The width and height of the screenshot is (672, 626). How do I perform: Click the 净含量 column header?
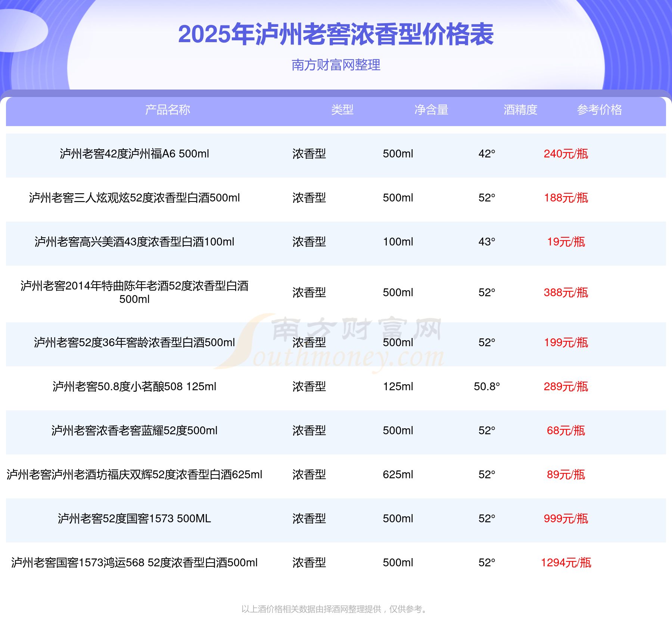(431, 110)
